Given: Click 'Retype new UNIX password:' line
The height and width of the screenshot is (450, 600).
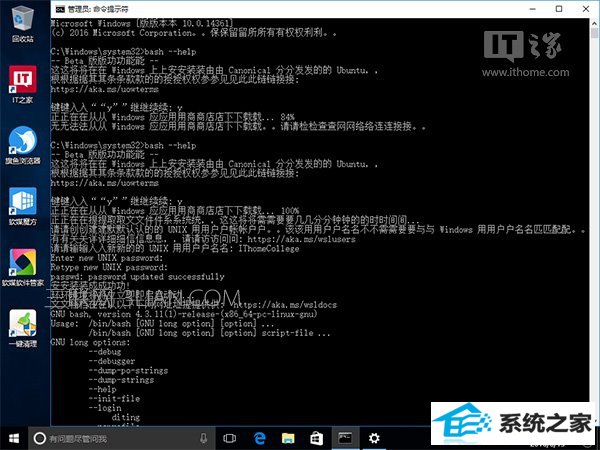Looking at the screenshot, I should click(x=109, y=267).
